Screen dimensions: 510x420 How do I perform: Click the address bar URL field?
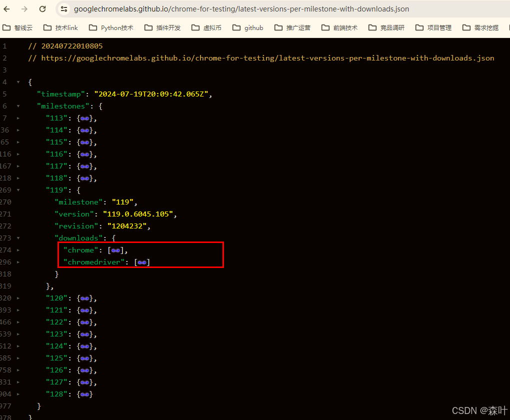tap(241, 9)
